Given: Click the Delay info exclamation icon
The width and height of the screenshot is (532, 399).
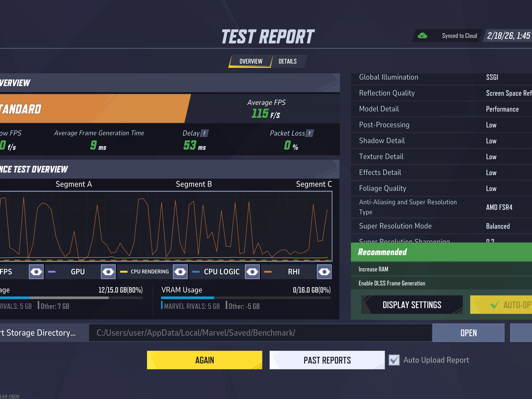Looking at the screenshot, I should [x=204, y=133].
